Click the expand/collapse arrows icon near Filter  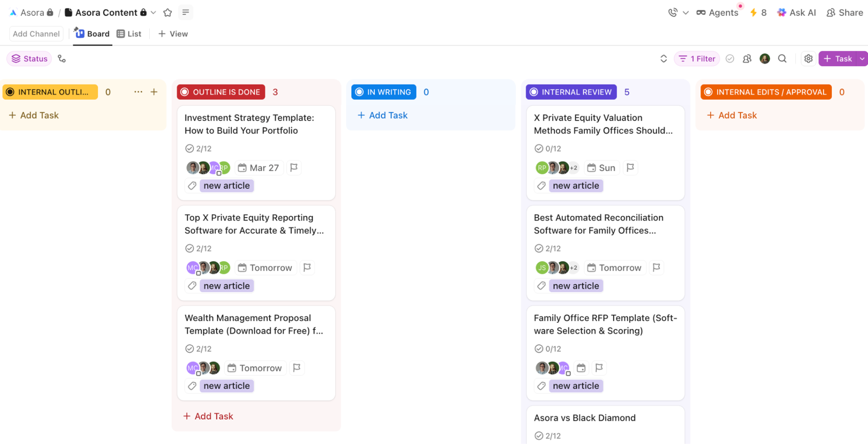click(663, 59)
